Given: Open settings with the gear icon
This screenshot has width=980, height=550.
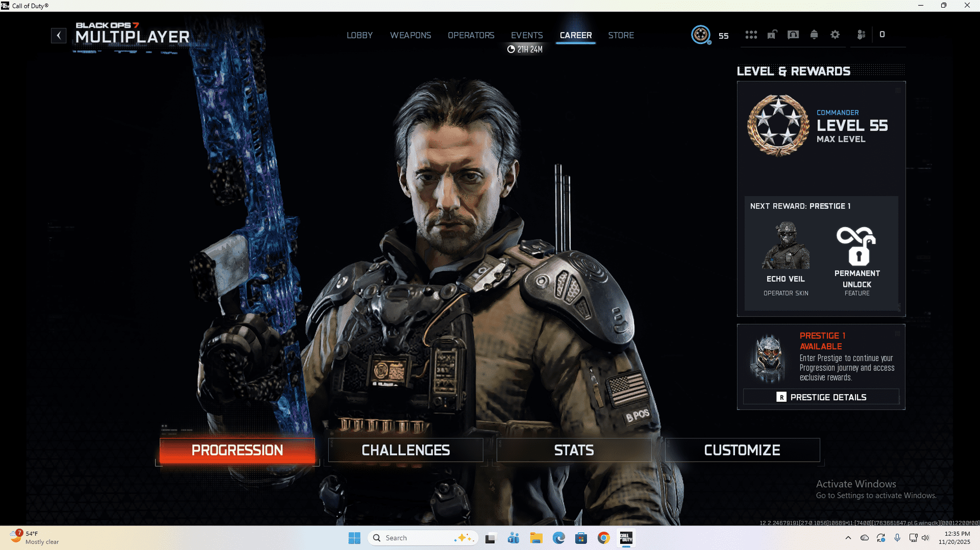Looking at the screenshot, I should click(835, 34).
